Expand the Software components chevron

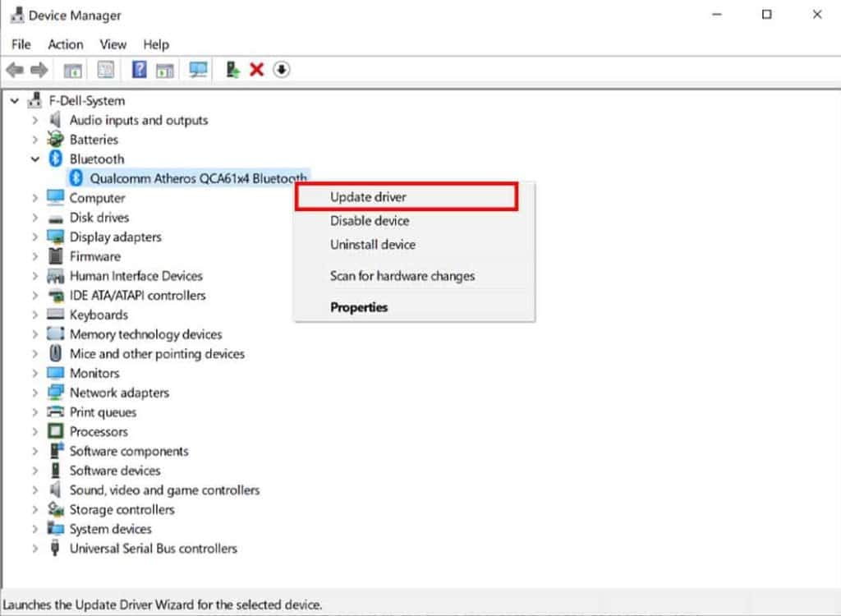click(x=35, y=451)
